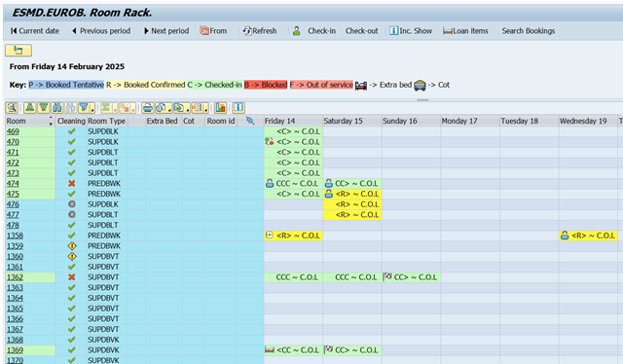623x364 pixels.
Task: Click the extra bed icon in room 1369 Friday cell
Action: coord(270,349)
